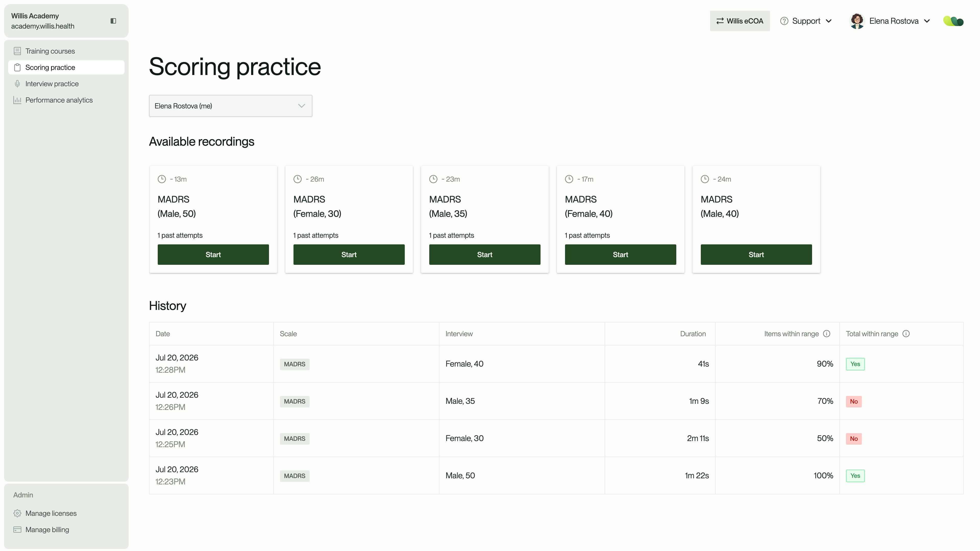
Task: Click the No badge in 70% row
Action: [854, 401]
